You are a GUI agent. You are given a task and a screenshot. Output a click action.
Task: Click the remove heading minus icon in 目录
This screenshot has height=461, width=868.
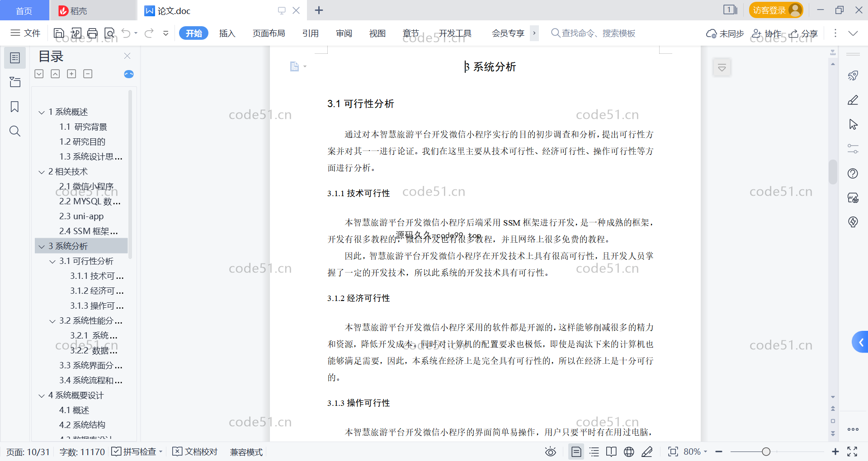point(88,74)
